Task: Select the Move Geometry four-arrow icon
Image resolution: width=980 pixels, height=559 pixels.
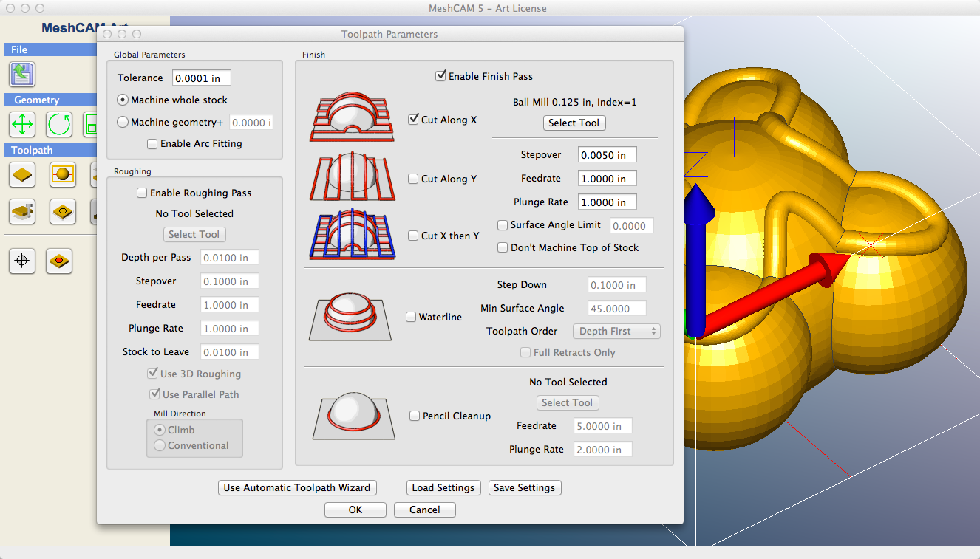Action: point(22,124)
